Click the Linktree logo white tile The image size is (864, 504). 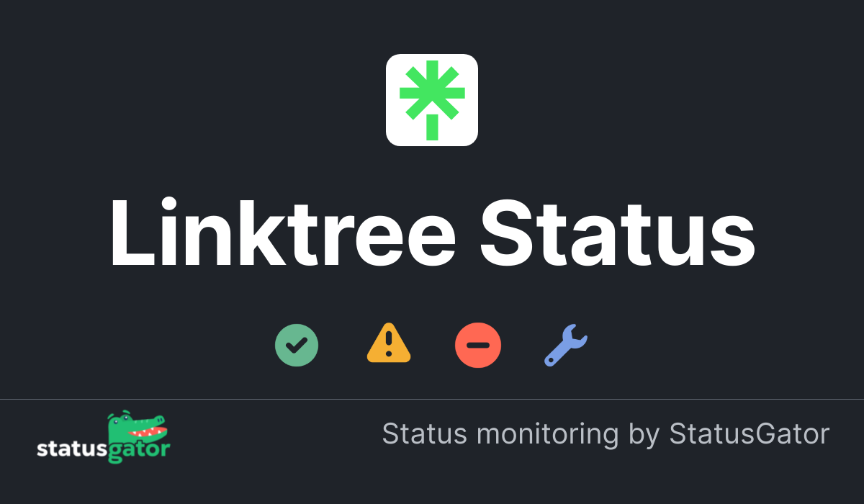[432, 100]
